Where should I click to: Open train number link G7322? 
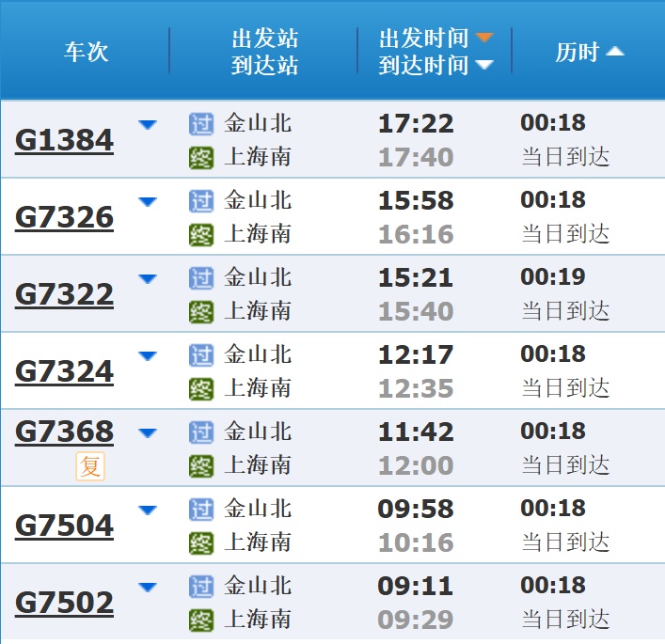[x=64, y=294]
